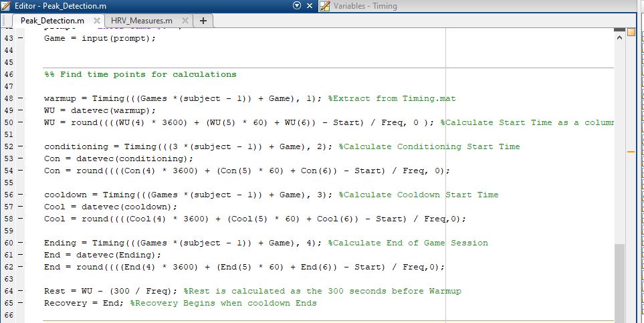
Task: Switch to the Variables - Timing panel title
Action: (365, 6)
